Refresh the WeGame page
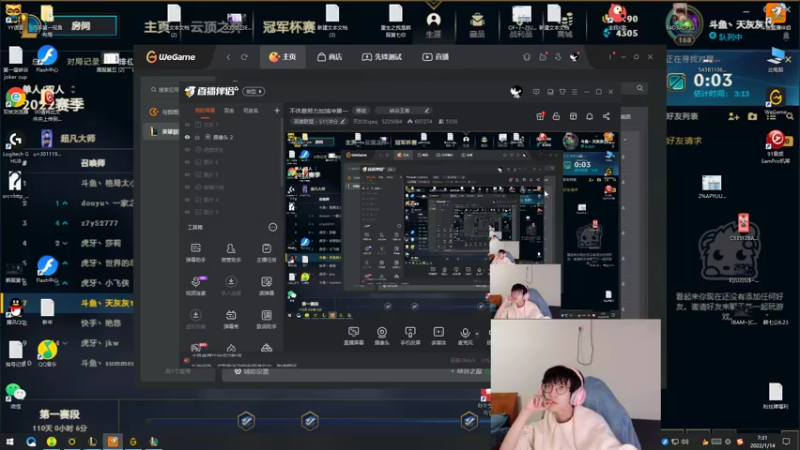This screenshot has height=450, width=800. pyautogui.click(x=244, y=57)
